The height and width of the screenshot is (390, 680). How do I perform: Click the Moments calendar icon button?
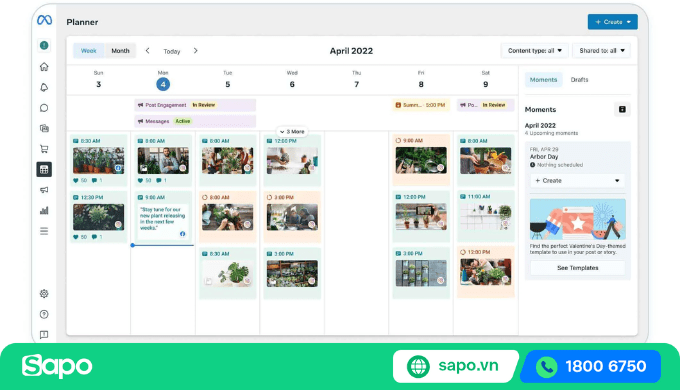[x=622, y=109]
